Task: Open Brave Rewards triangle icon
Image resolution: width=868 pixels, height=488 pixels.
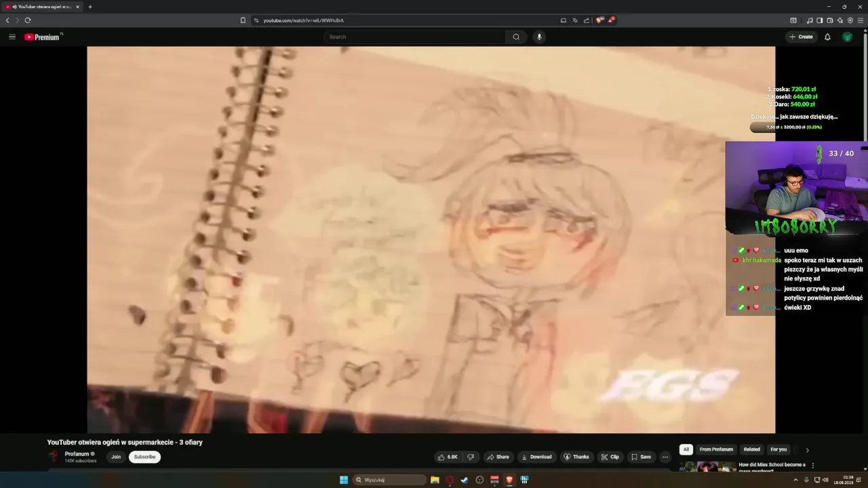Action: [x=611, y=20]
